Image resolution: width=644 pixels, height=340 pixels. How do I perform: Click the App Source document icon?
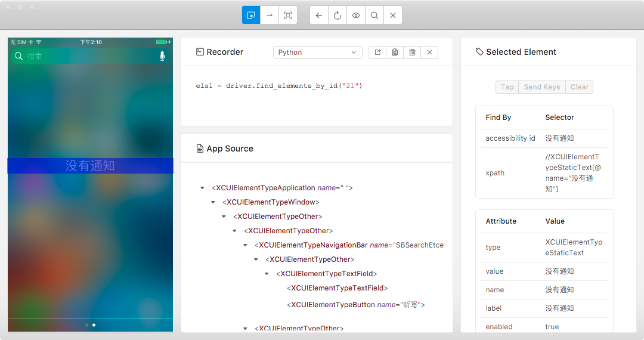tap(200, 149)
